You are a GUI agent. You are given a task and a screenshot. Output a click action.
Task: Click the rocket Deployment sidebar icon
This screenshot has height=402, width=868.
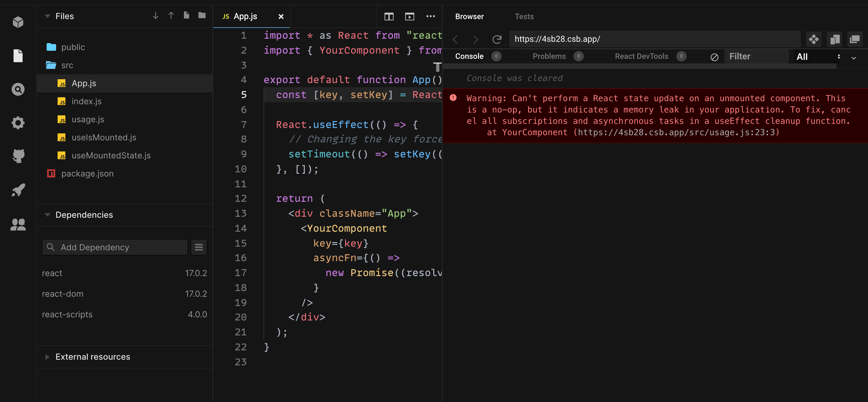point(18,190)
